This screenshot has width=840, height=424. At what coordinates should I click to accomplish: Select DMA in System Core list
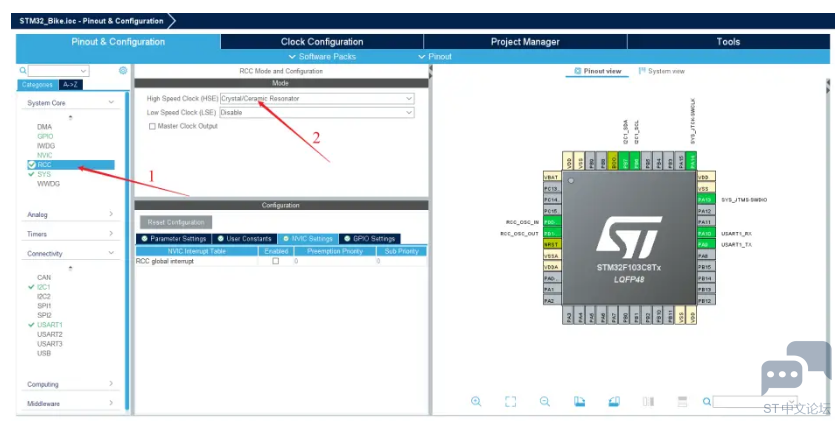[x=44, y=127]
